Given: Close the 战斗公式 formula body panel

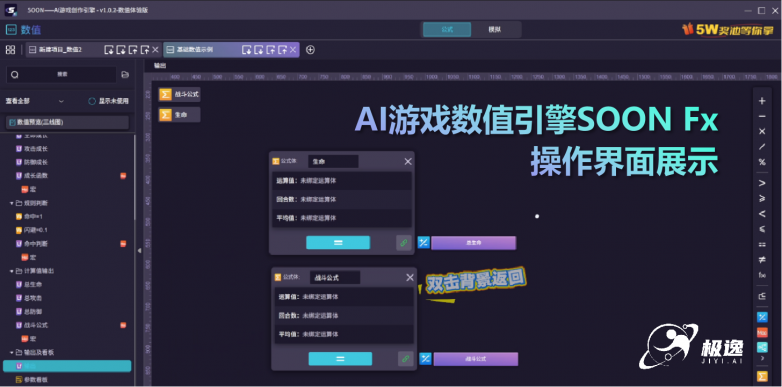Looking at the screenshot, I should 410,278.
